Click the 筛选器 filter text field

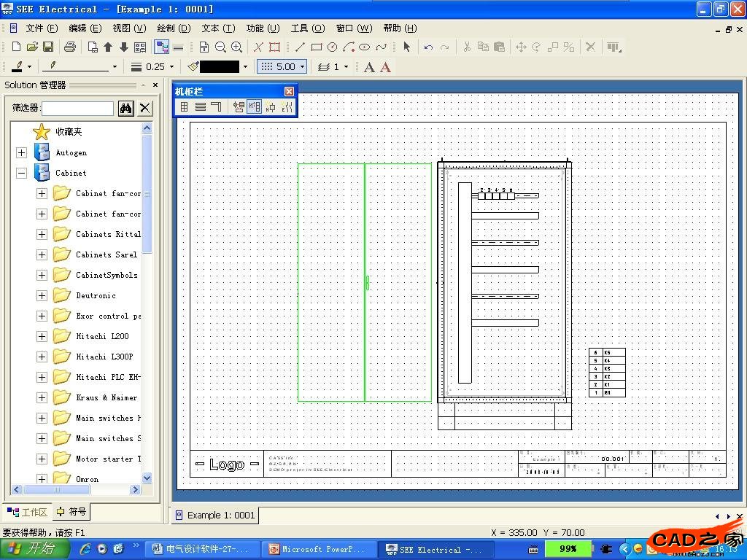(77, 109)
